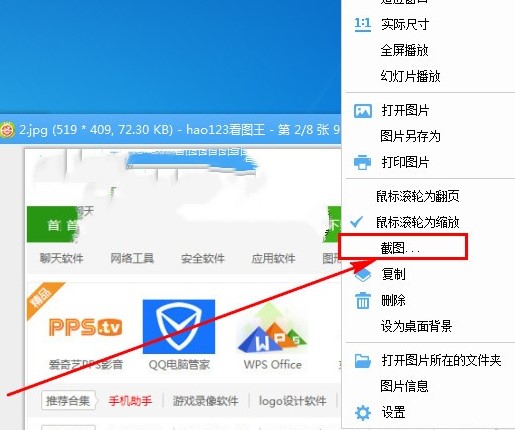
Task: Click the hao123 viewer title bar icon
Action: 7,129
